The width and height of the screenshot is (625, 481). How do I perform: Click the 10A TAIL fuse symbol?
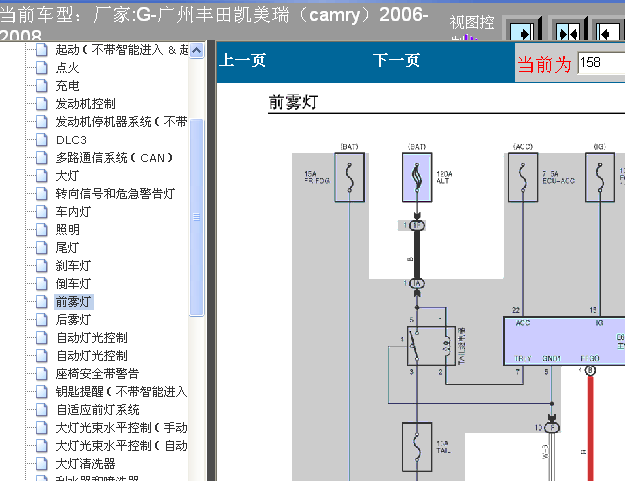(417, 447)
